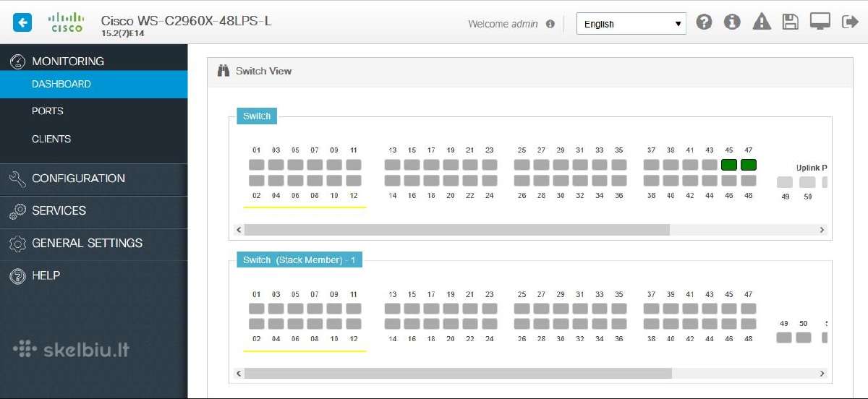Click left scroll arrow in Stack Member panel

(240, 374)
